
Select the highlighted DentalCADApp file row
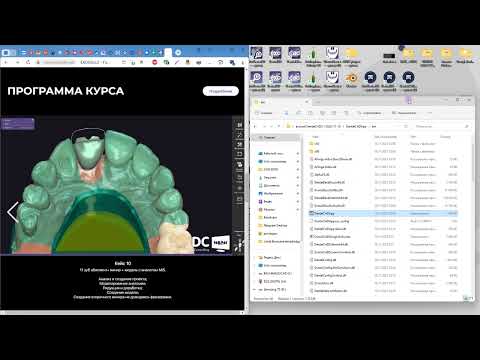click(x=383, y=213)
